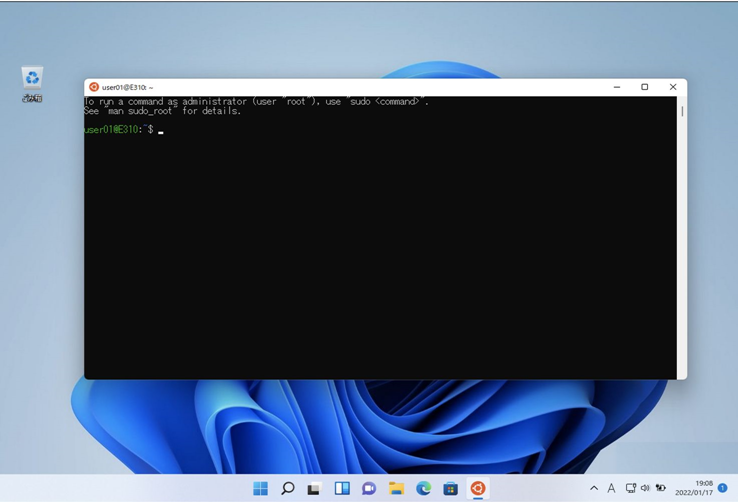Select the Recycle Bin desktop icon
Image resolution: width=738 pixels, height=502 pixels.
click(32, 84)
